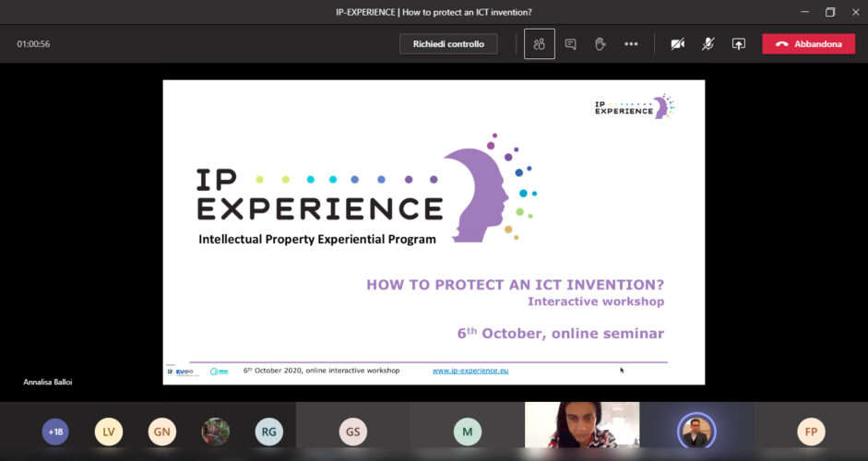This screenshot has width=868, height=461.
Task: Click the presenter name Annalisa Balloi
Action: click(48, 382)
